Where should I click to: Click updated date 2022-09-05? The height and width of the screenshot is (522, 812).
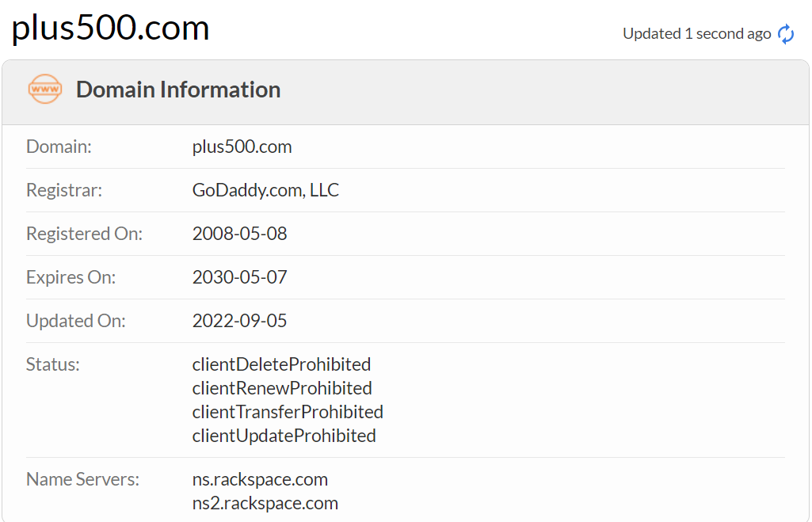239,321
